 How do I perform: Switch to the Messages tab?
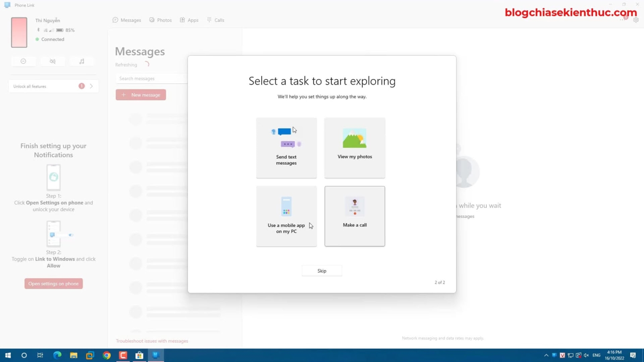tap(127, 20)
